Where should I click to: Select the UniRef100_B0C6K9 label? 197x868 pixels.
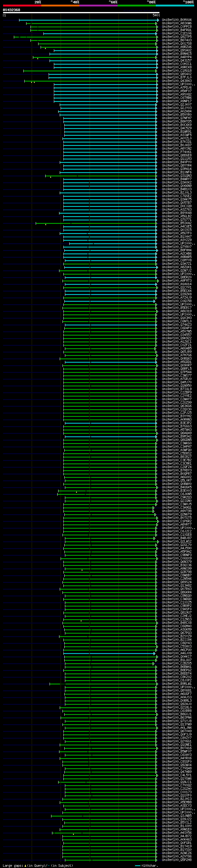coord(177,125)
